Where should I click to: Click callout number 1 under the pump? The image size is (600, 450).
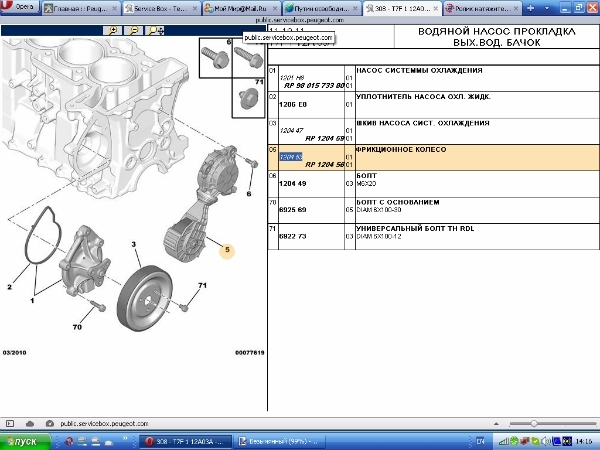(x=32, y=301)
